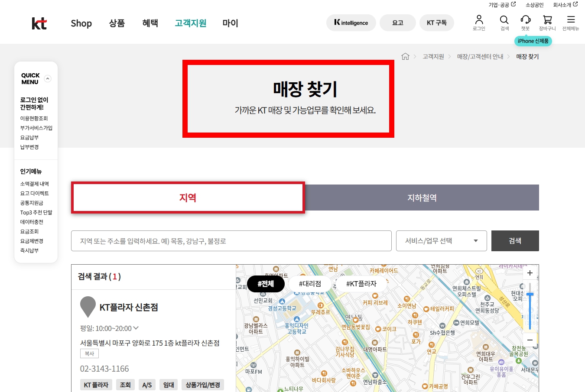Click the KT 구독 button
This screenshot has width=585, height=392.
pos(436,23)
